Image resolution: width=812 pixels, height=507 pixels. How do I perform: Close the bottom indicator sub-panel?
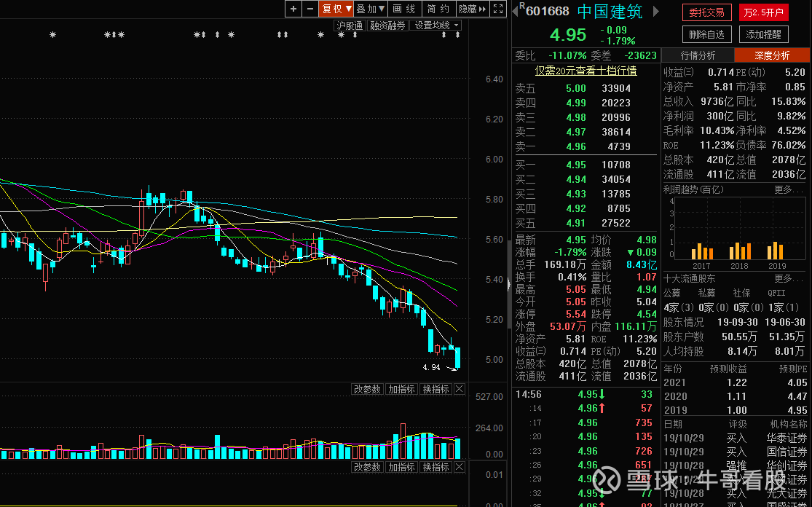pyautogui.click(x=459, y=467)
